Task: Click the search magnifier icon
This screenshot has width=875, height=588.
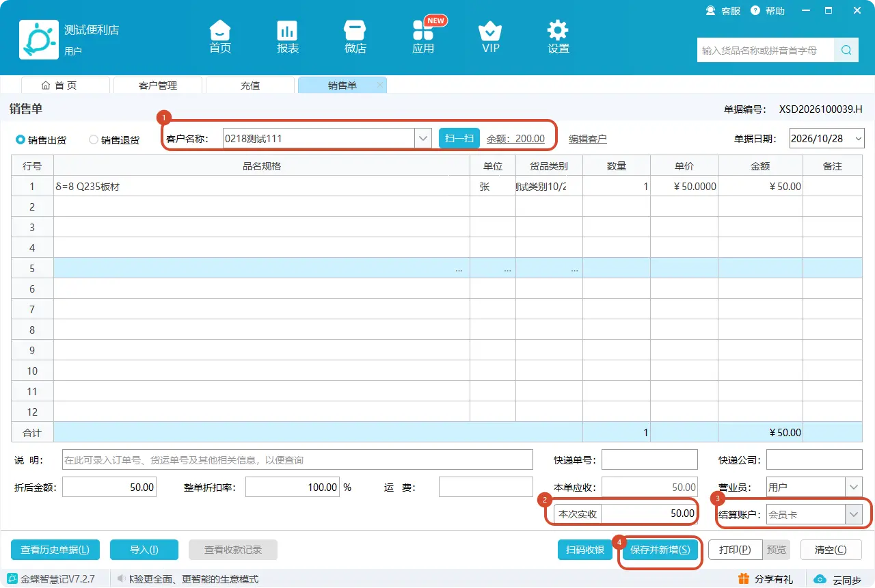Action: click(846, 50)
